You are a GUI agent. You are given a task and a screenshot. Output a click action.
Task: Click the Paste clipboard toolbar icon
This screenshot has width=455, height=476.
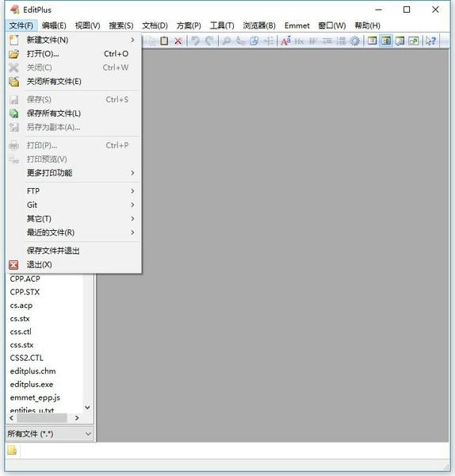pos(164,40)
